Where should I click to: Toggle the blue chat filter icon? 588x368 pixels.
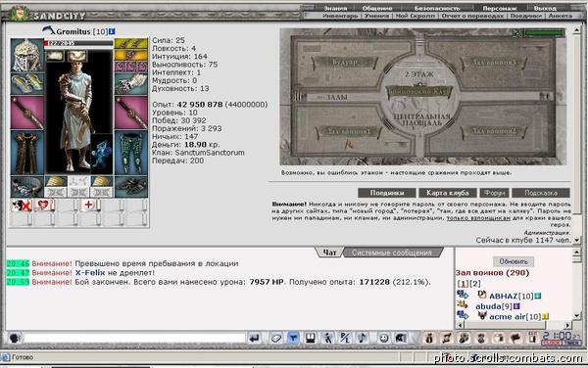[293, 338]
